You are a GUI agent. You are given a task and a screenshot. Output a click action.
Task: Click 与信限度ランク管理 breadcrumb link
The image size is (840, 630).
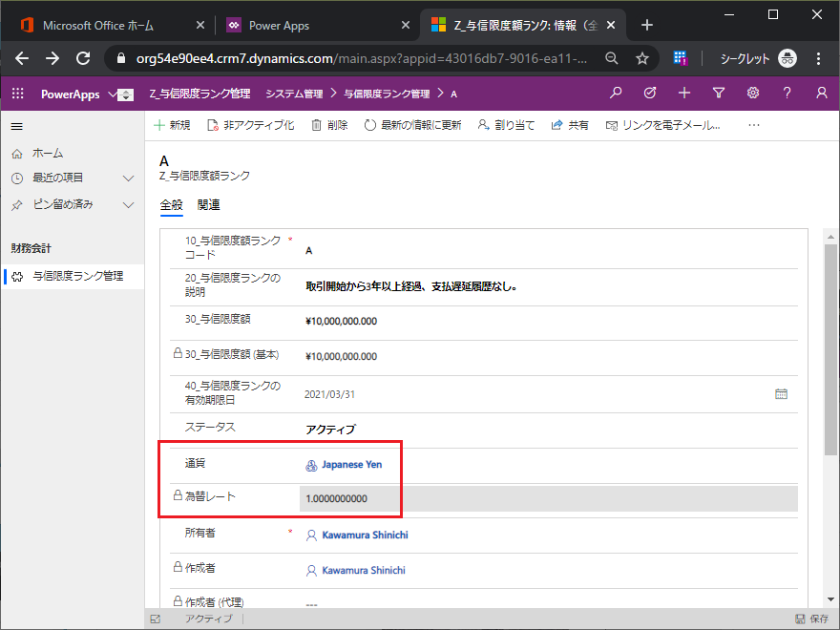click(x=387, y=94)
